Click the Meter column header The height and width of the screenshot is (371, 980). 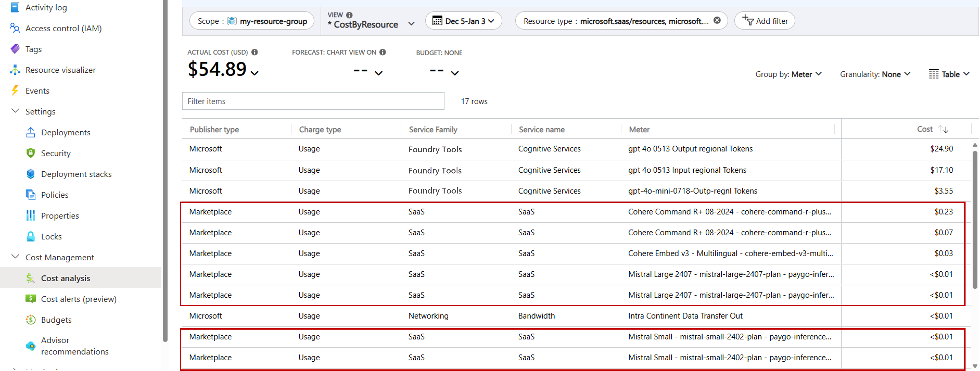(639, 129)
